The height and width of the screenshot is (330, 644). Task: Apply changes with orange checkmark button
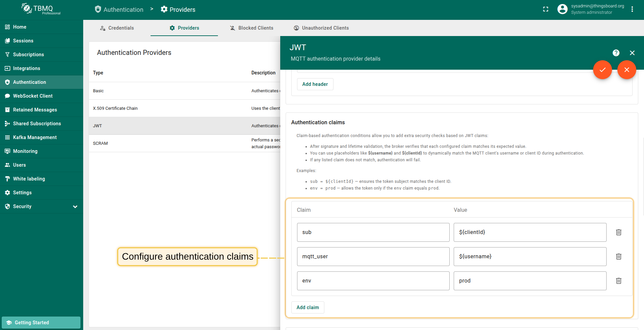click(602, 70)
